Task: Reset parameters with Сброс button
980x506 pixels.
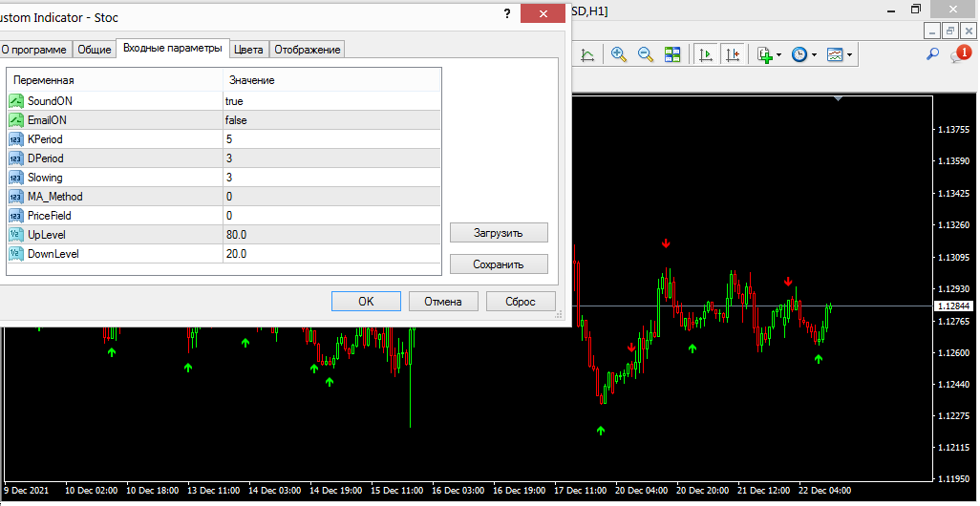Action: 521,301
